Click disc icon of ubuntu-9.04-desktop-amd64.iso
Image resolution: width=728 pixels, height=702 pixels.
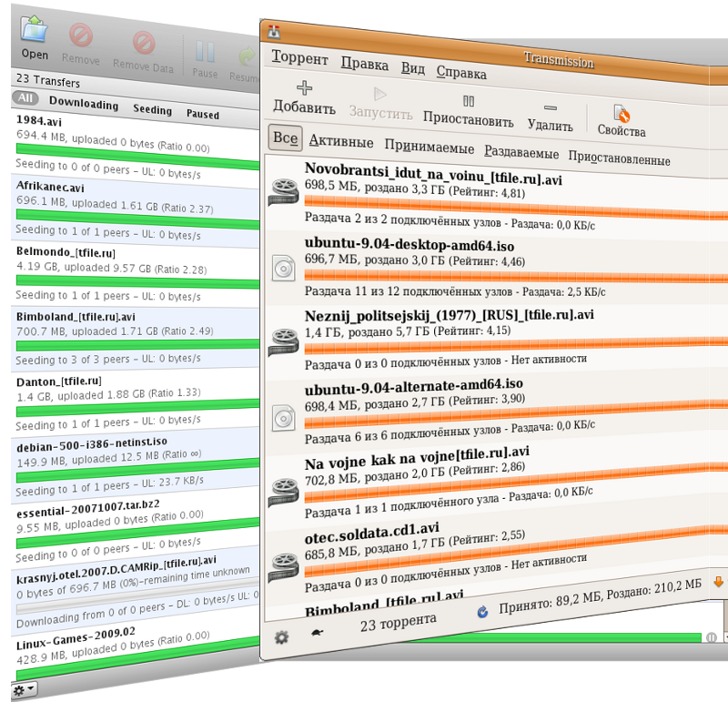284,268
